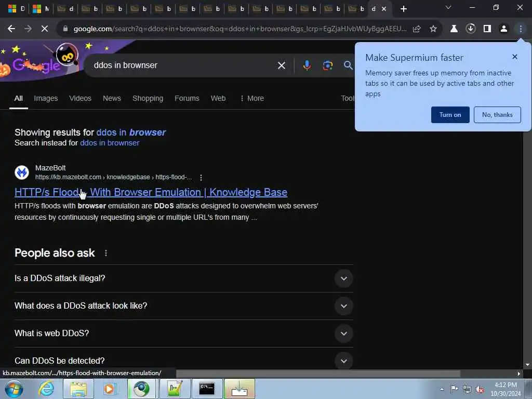The image size is (532, 399).
Task: Click the MazeBolt site favicon
Action: (x=22, y=172)
